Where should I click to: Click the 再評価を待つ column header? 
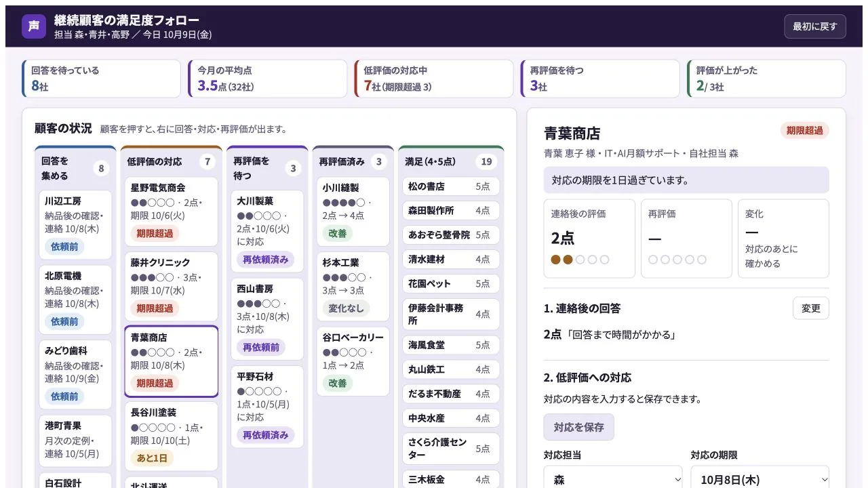[x=267, y=168]
